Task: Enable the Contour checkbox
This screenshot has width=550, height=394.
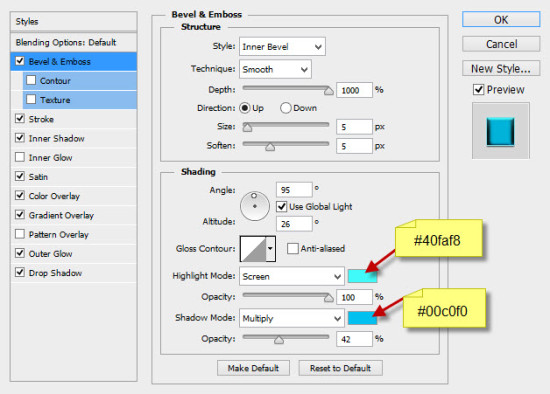Action: coord(31,80)
